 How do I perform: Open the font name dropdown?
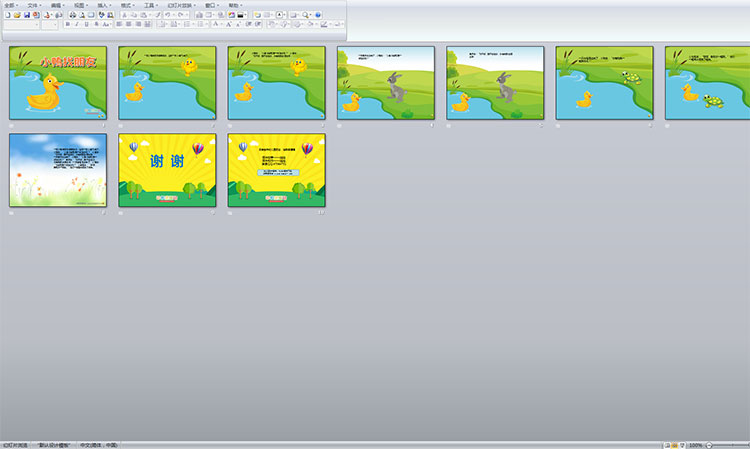point(37,24)
